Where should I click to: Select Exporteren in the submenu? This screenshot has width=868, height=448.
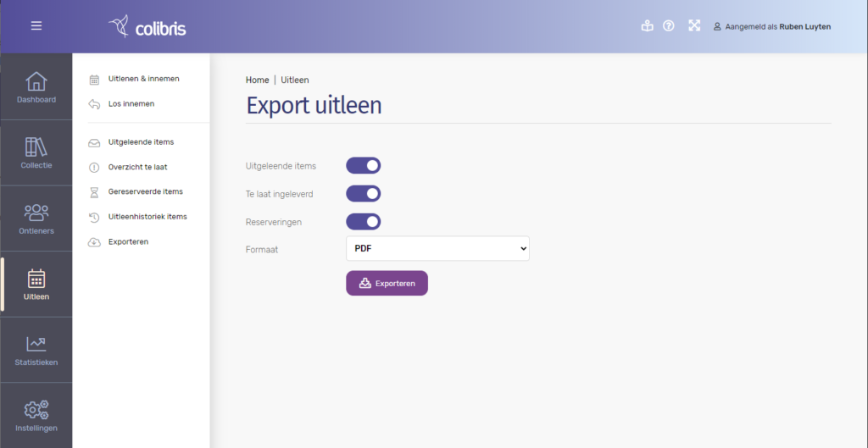pos(129,241)
